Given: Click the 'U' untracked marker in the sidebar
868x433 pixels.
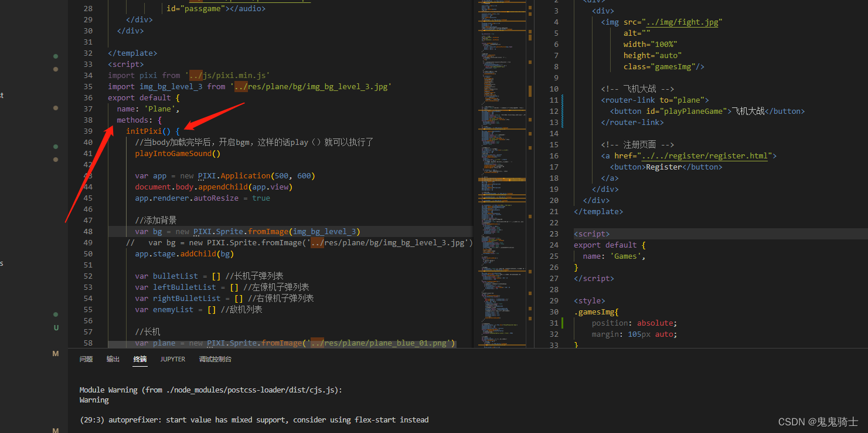Looking at the screenshot, I should click(x=56, y=327).
